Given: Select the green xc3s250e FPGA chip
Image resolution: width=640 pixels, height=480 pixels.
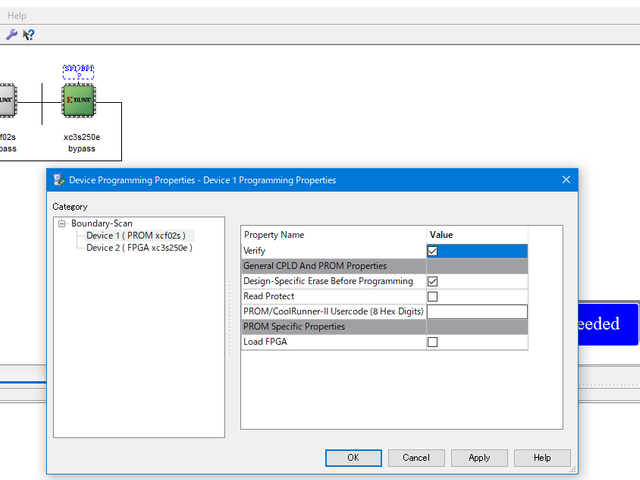Looking at the screenshot, I should (79, 101).
